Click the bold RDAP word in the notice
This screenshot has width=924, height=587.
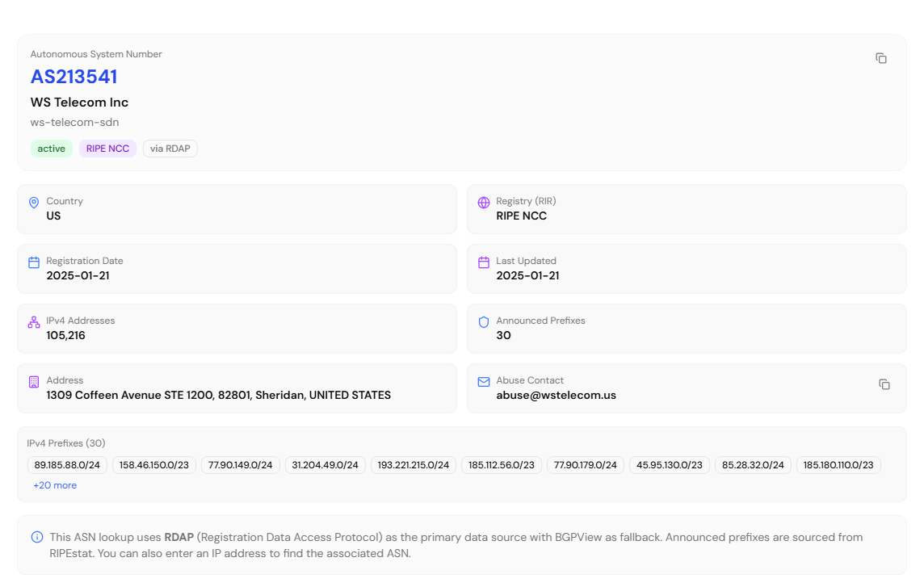pos(179,537)
